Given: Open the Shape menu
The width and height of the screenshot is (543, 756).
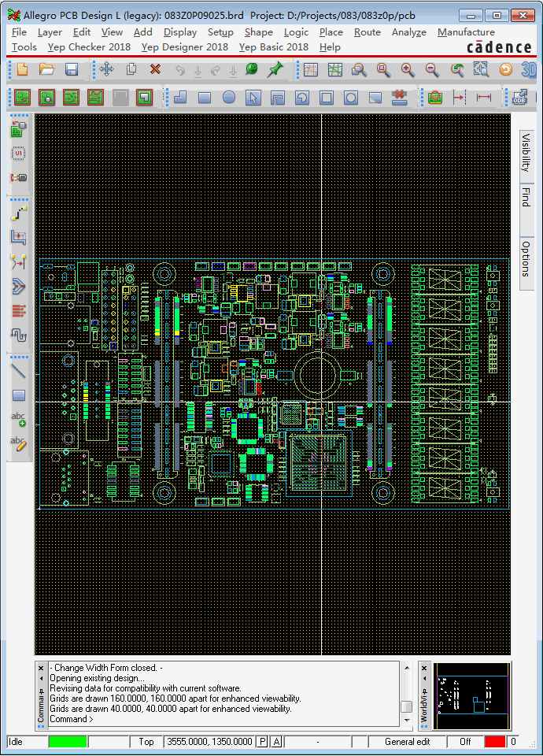Looking at the screenshot, I should [x=259, y=32].
